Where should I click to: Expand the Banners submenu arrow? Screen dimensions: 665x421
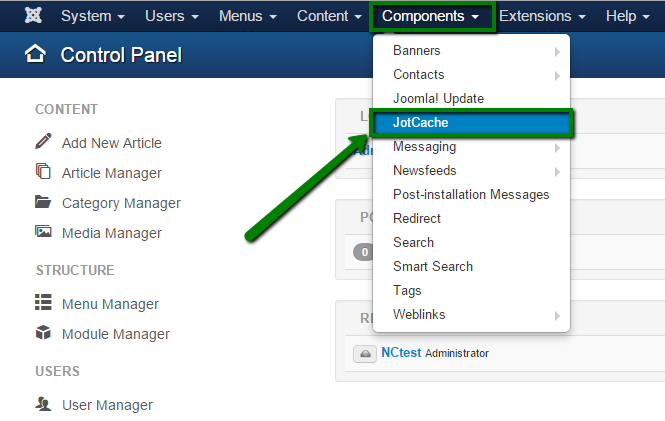[x=557, y=52]
